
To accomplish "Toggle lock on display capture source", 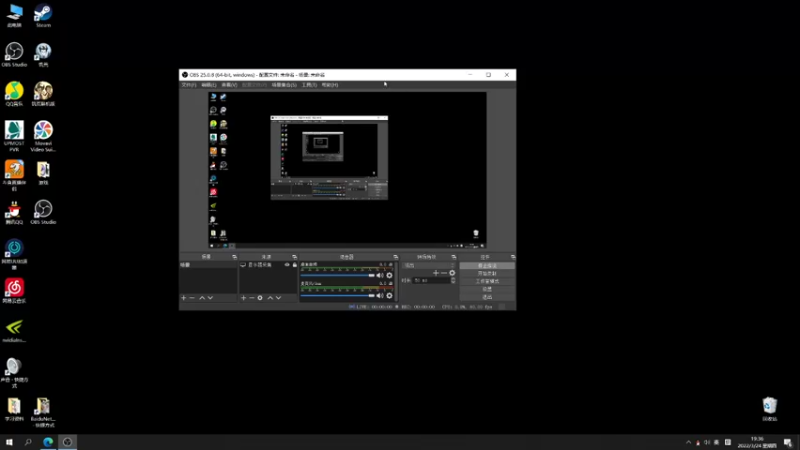I will 294,265.
